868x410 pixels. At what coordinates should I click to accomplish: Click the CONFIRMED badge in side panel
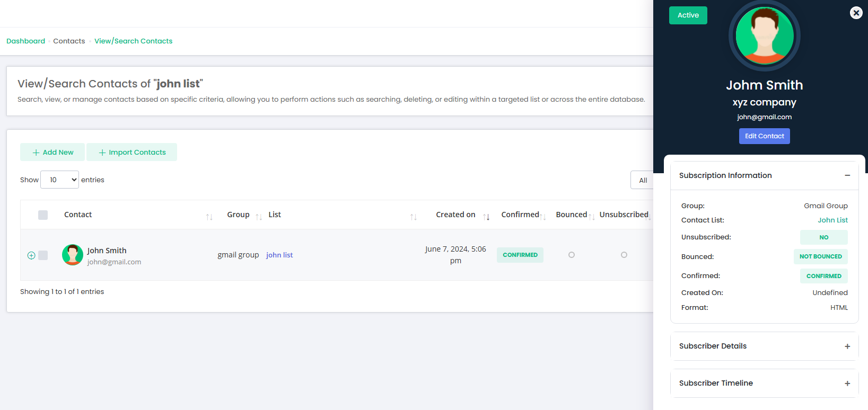click(x=824, y=276)
